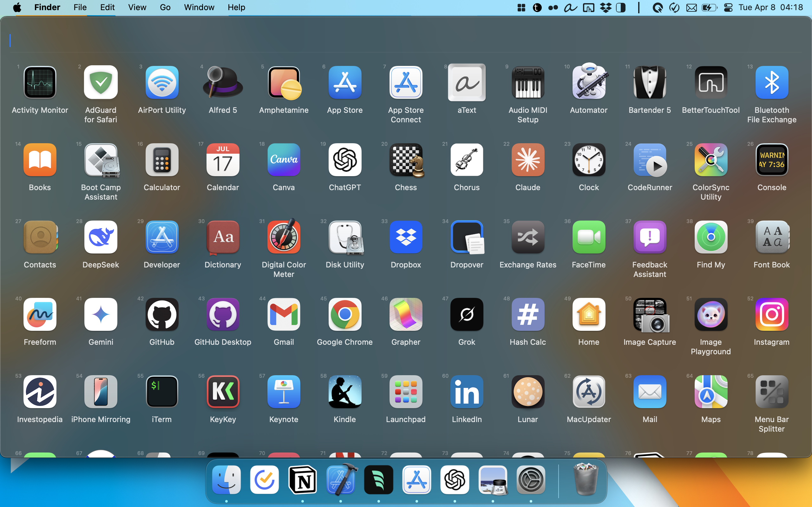The height and width of the screenshot is (507, 812).
Task: Open the Dropbox menu bar icon
Action: (x=605, y=7)
